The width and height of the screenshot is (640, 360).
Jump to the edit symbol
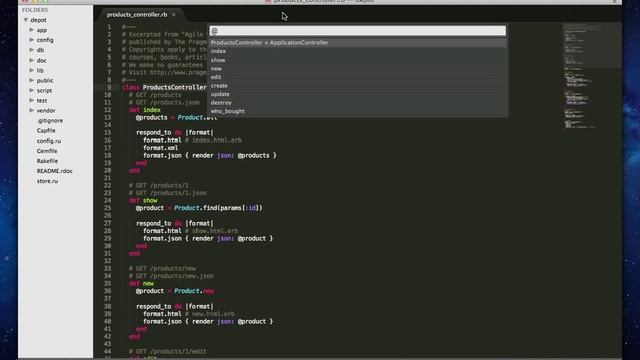pyautogui.click(x=358, y=77)
